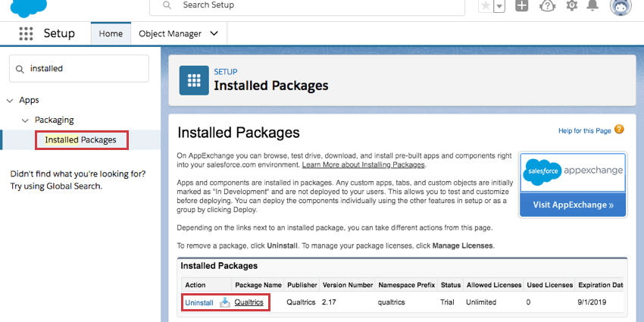Open Learn More about Installing Packages link
Screen dimensions: 644x322
[364, 164]
